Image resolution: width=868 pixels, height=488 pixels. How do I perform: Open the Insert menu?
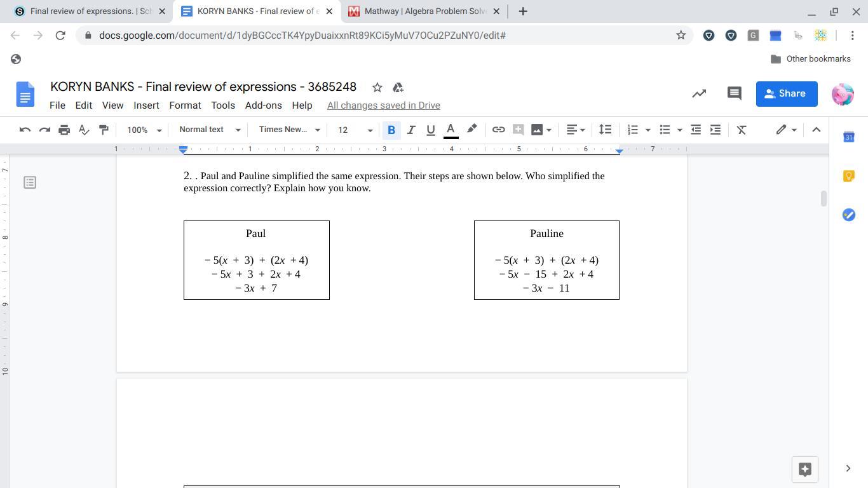146,105
